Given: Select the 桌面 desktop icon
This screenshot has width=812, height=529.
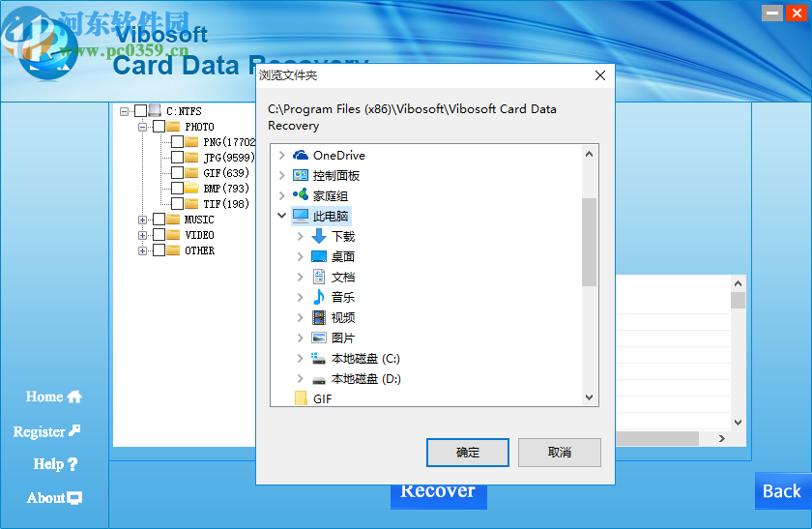Looking at the screenshot, I should [x=319, y=256].
